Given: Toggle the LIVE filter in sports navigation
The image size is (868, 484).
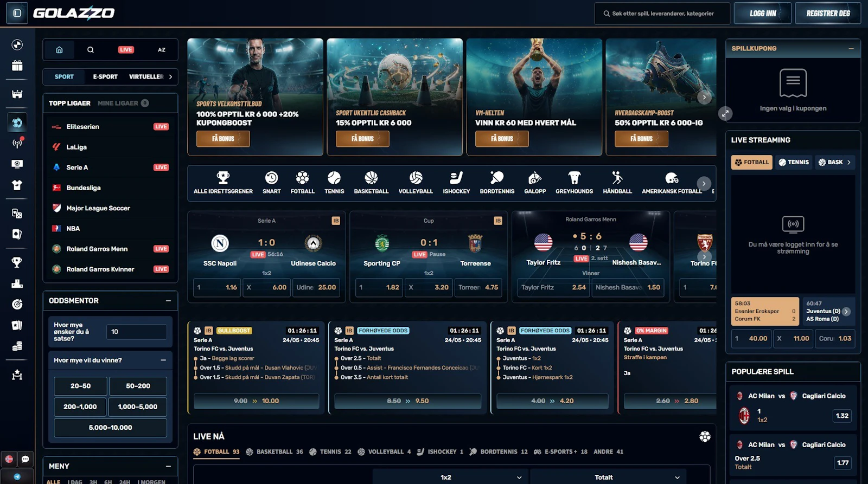Looking at the screenshot, I should click(126, 50).
